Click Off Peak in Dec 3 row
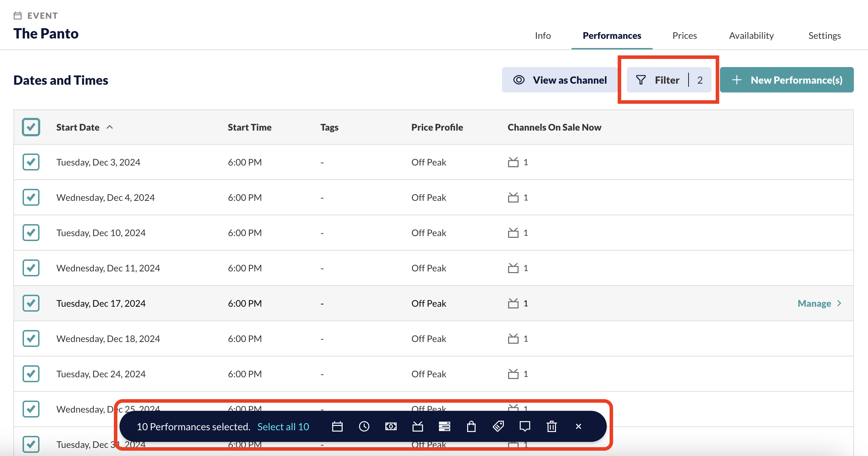Screen dimensions: 868x456 tap(429, 162)
